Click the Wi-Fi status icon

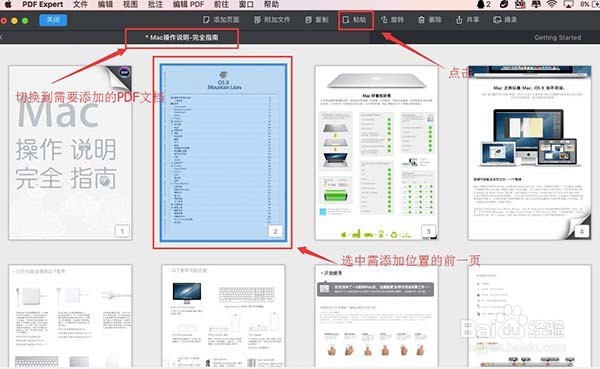[x=551, y=4]
